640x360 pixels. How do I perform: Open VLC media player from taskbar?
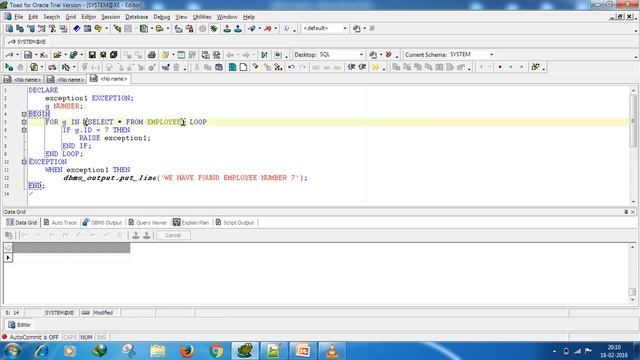(x=332, y=351)
